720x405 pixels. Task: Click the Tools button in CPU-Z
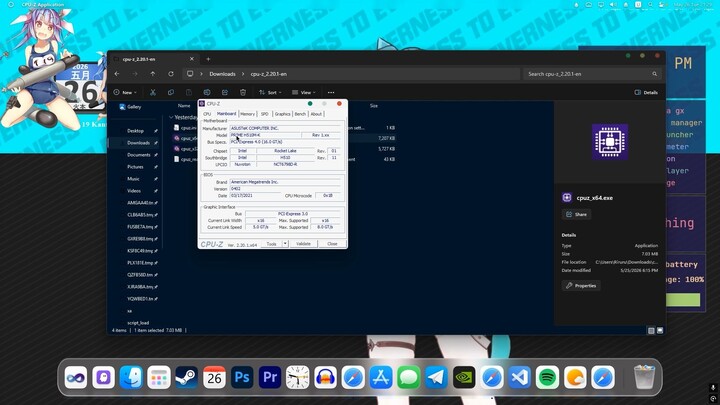point(271,244)
